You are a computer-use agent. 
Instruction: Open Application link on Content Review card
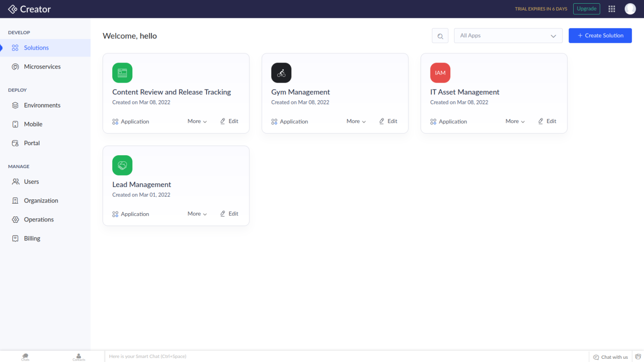(x=131, y=122)
